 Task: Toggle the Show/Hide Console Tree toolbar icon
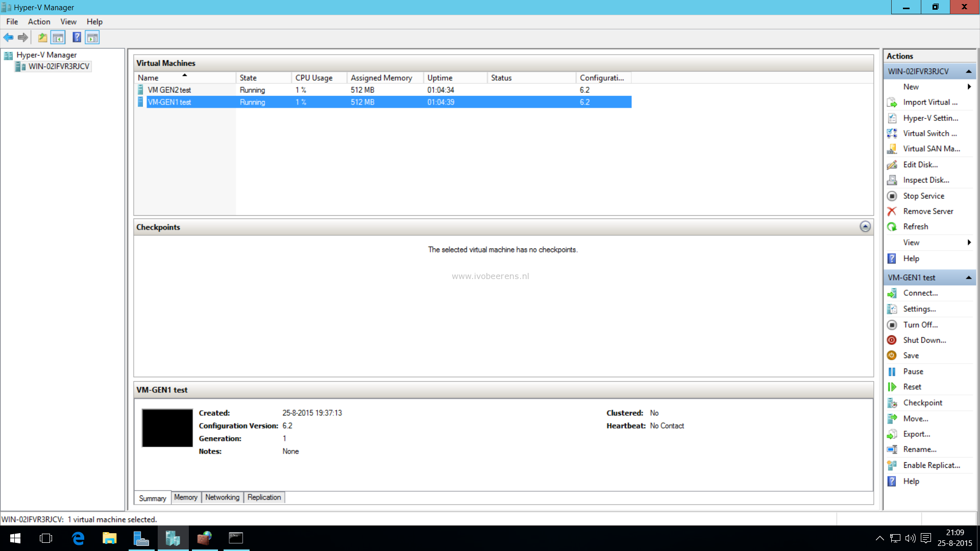click(x=58, y=37)
